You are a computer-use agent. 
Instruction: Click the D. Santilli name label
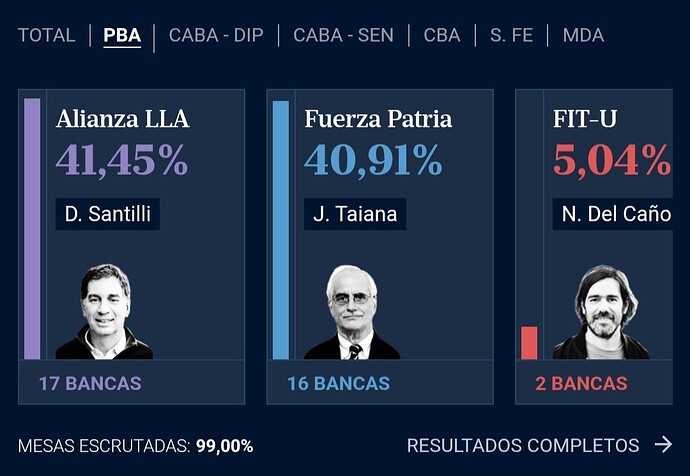coord(107,213)
